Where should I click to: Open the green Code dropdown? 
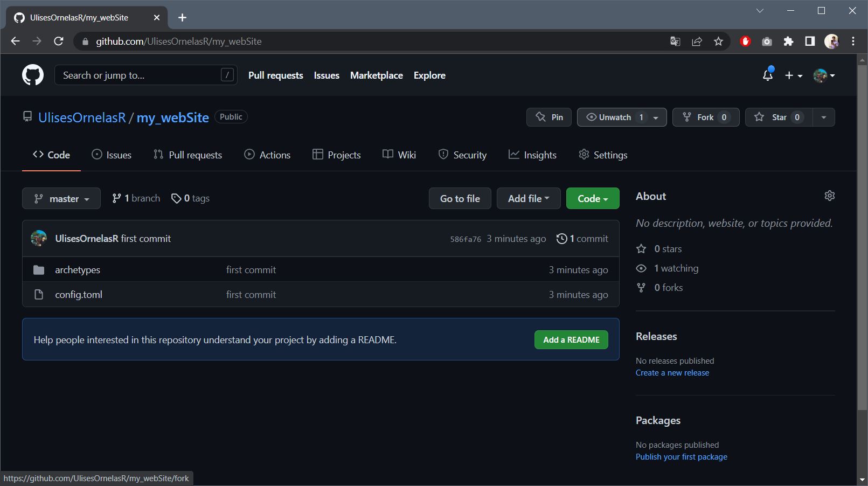pos(593,198)
